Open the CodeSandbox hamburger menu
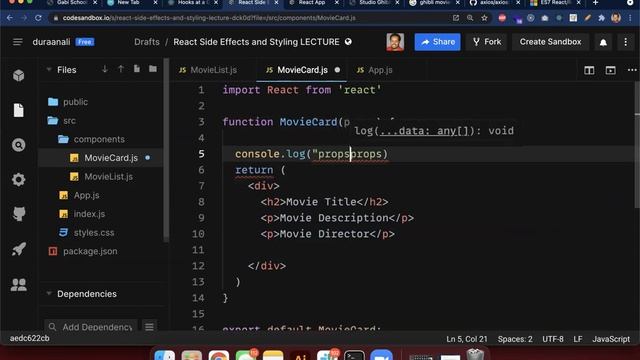 (18, 42)
